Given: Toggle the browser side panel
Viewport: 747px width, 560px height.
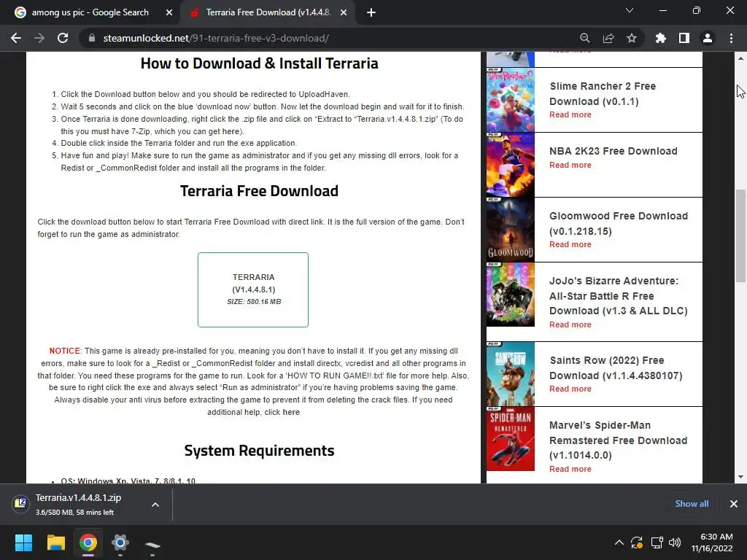Looking at the screenshot, I should click(684, 38).
